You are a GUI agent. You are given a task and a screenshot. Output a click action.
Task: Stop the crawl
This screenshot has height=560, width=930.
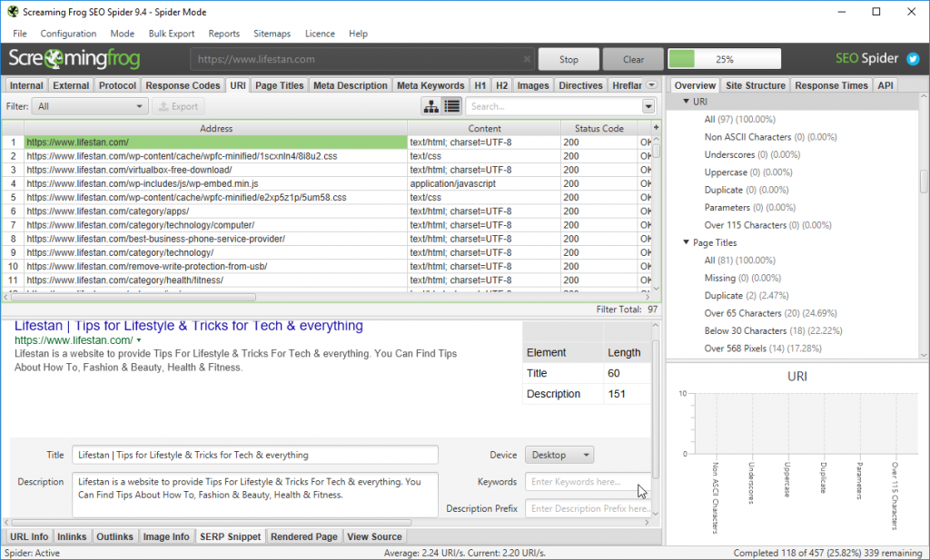click(x=569, y=59)
